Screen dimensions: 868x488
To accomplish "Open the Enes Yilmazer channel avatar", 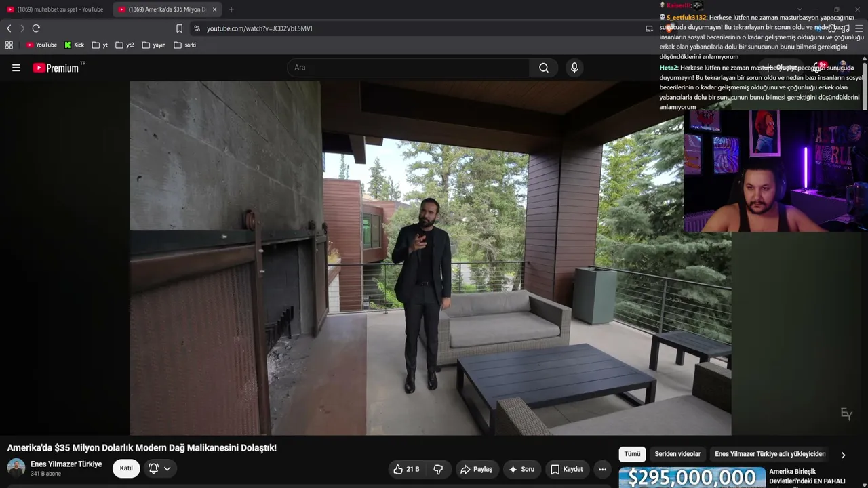I will point(16,468).
